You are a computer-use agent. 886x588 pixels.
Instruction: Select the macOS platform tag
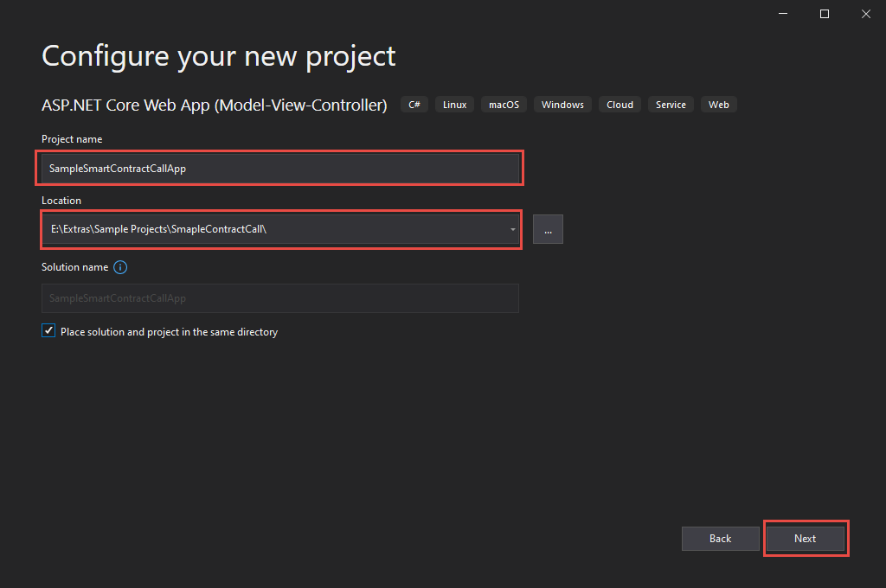click(x=504, y=104)
